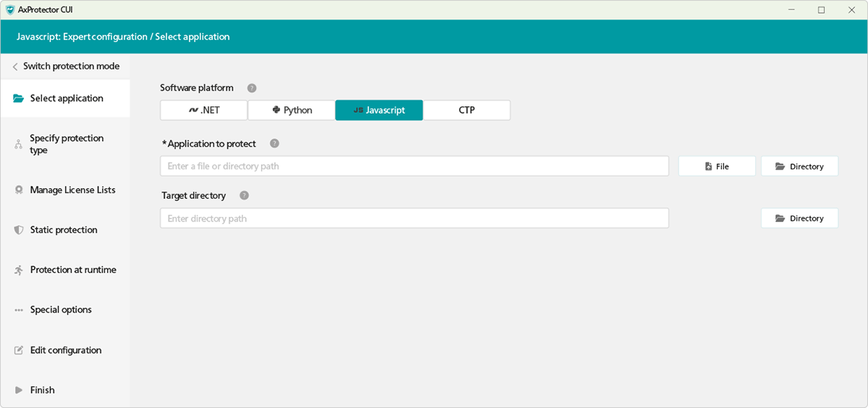Click the running figure icon for Protection at runtime
Image resolution: width=868 pixels, height=408 pixels.
click(x=19, y=270)
